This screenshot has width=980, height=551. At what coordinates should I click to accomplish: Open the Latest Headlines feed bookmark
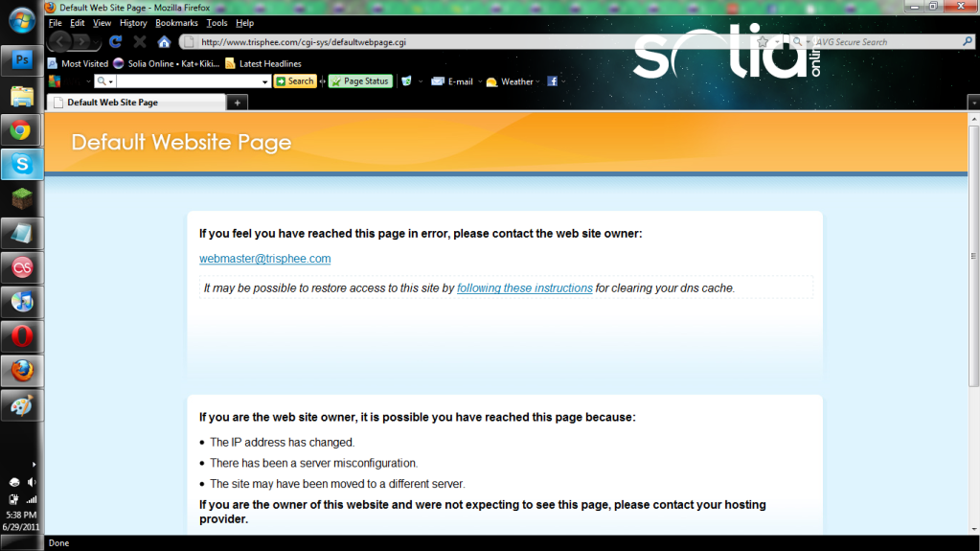263,64
